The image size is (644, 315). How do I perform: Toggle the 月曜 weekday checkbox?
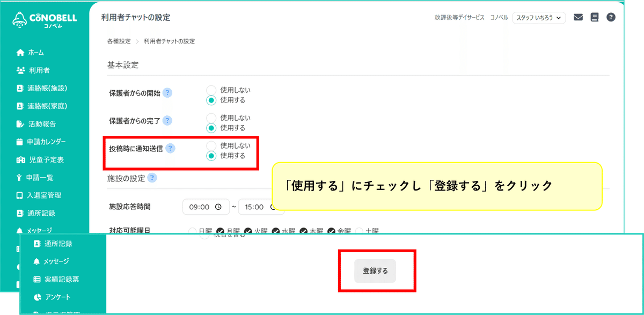tap(220, 231)
